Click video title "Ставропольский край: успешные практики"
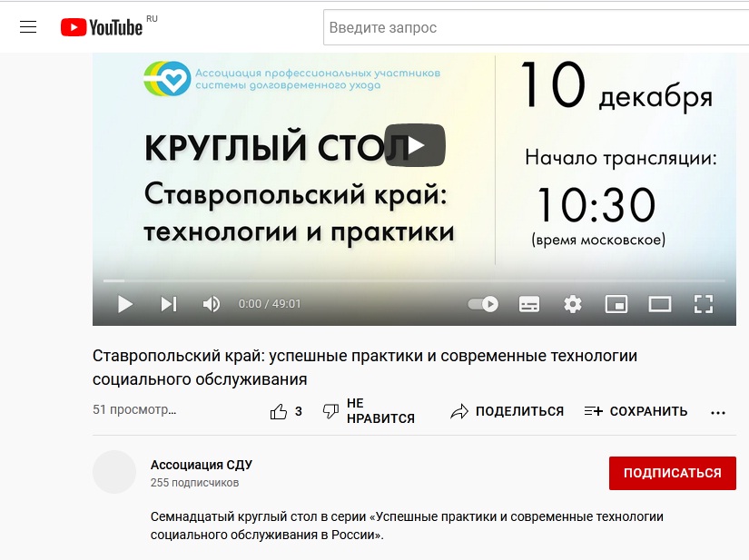749x560 pixels. tap(364, 367)
